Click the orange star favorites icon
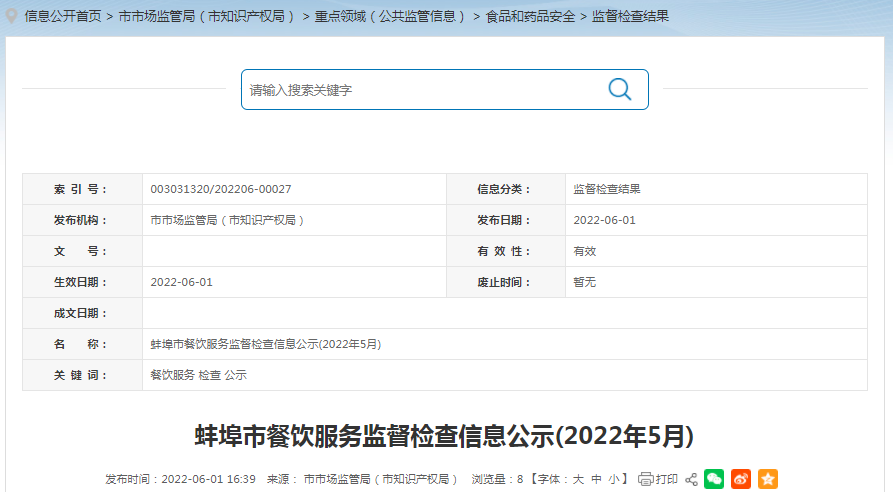Viewport: 893px width, 492px height. (767, 479)
